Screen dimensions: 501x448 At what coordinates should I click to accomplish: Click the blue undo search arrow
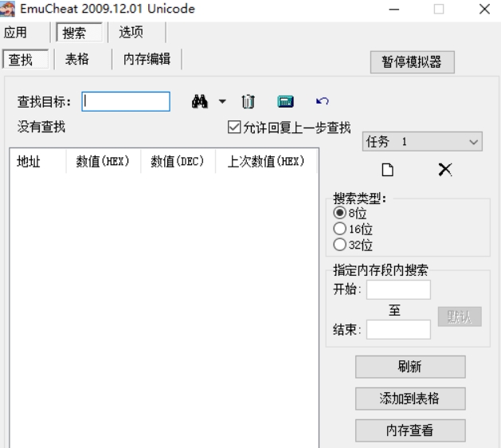(x=322, y=101)
